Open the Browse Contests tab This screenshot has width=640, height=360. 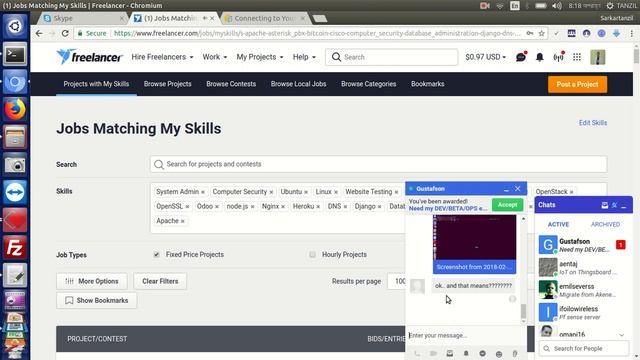pos(231,84)
